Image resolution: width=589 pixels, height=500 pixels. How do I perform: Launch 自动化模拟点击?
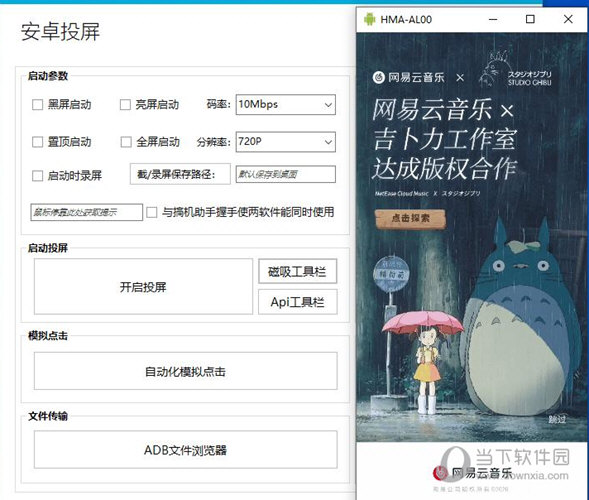pyautogui.click(x=186, y=371)
